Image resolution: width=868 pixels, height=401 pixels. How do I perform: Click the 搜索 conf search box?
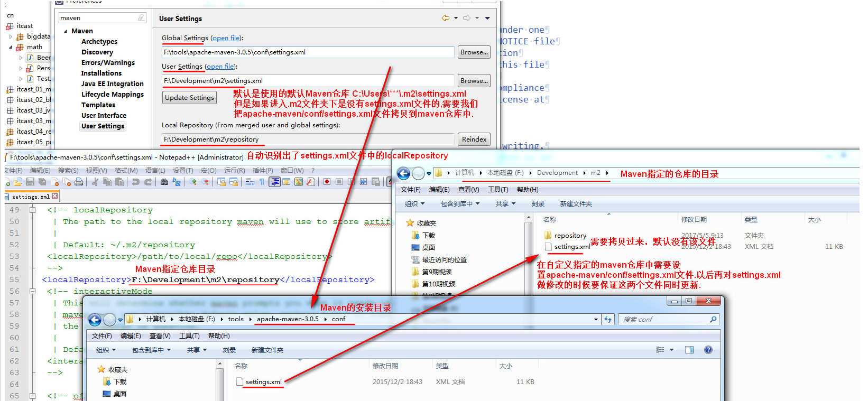tap(668, 320)
